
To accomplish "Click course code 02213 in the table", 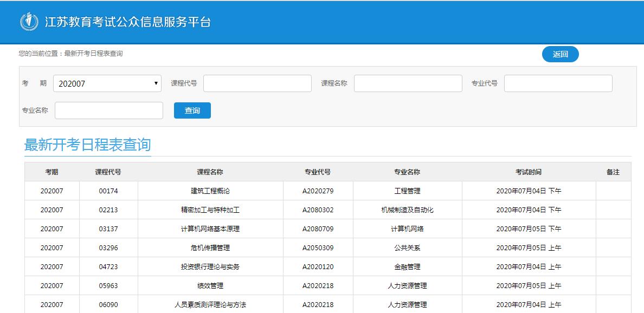I will click(108, 210).
